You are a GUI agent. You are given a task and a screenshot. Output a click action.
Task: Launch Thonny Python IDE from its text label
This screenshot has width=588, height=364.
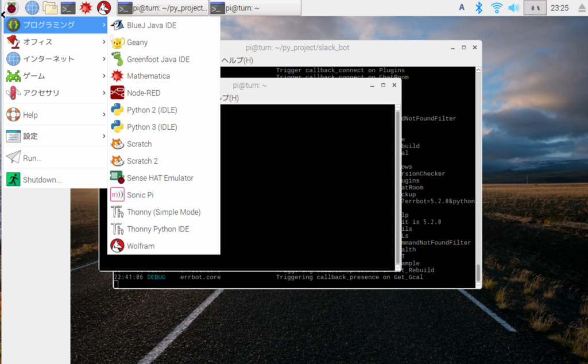tap(158, 229)
